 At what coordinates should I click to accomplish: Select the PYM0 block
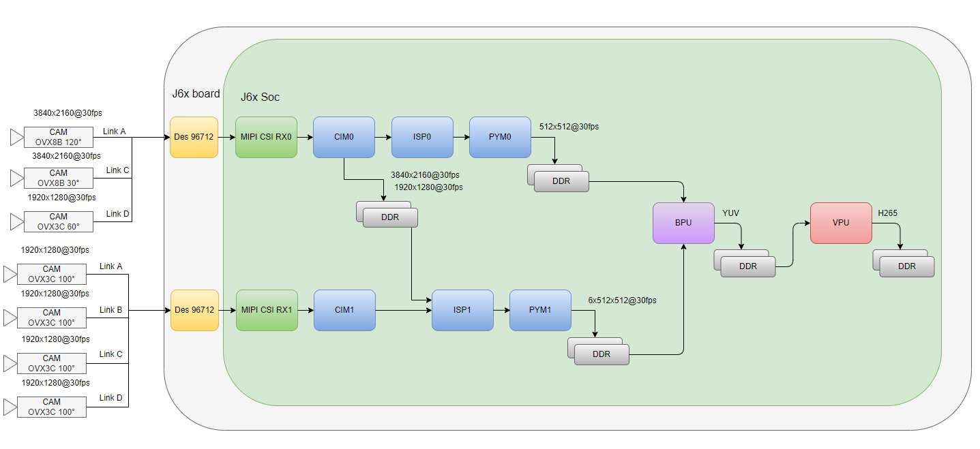(x=500, y=137)
